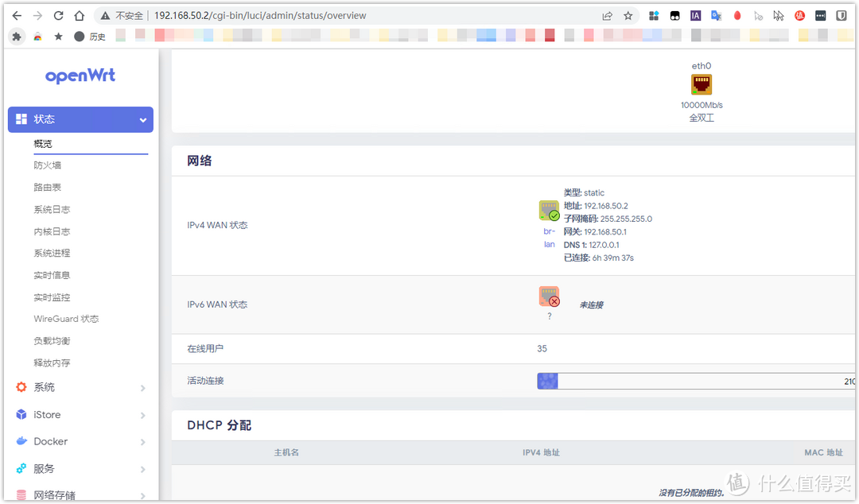Screen dimensions: 859x504
Task: Click the 网络存储 disk icon
Action: (21, 494)
